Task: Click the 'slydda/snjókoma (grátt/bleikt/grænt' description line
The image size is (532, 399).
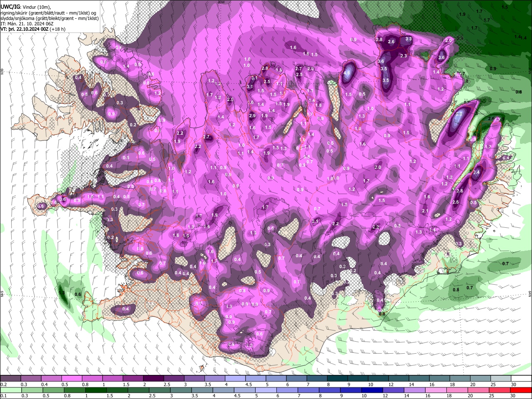Action: pos(49,18)
